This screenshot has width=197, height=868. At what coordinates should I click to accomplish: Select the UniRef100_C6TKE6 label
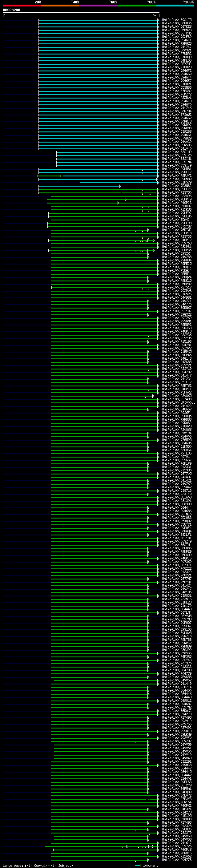point(177,26)
